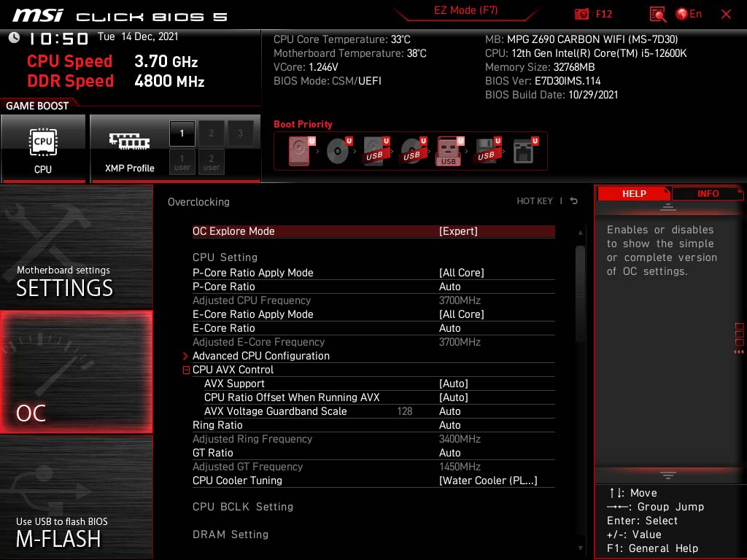Switch to the INFO tab
Image resolution: width=747 pixels, height=560 pixels.
708,194
